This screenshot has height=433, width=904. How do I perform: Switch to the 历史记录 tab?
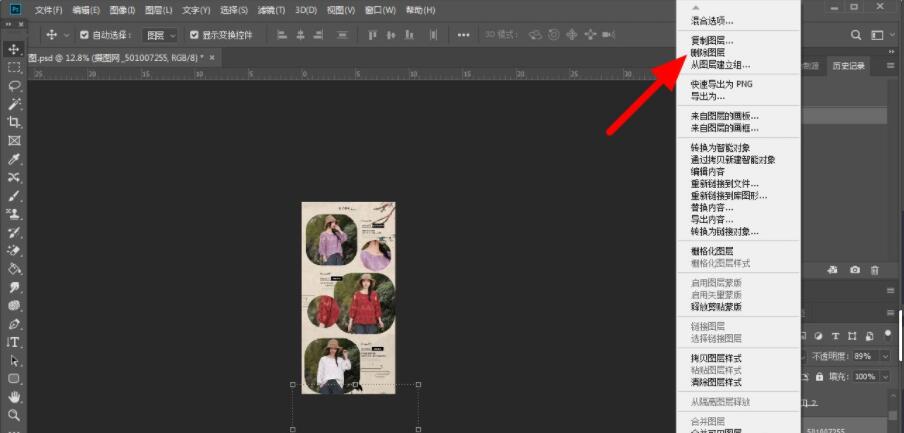848,66
